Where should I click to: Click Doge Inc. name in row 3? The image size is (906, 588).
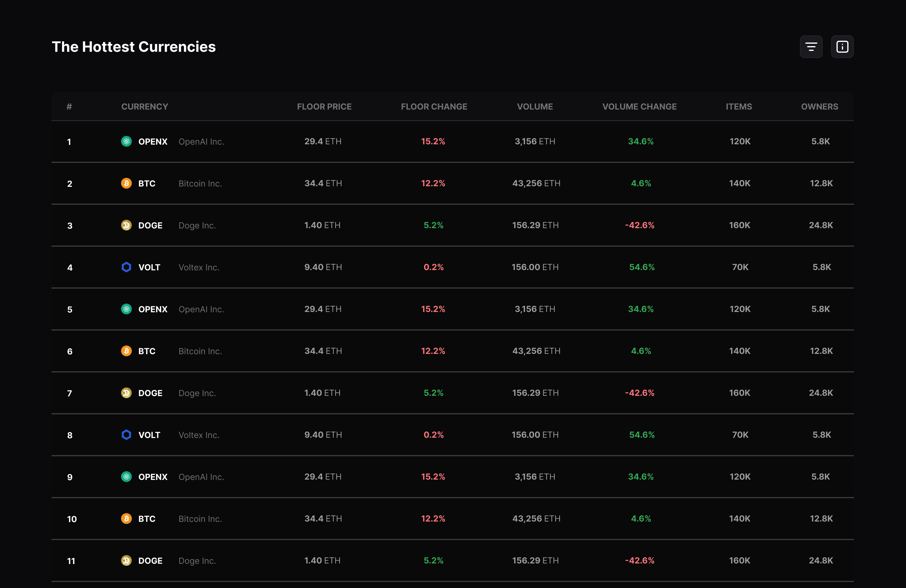click(x=197, y=225)
